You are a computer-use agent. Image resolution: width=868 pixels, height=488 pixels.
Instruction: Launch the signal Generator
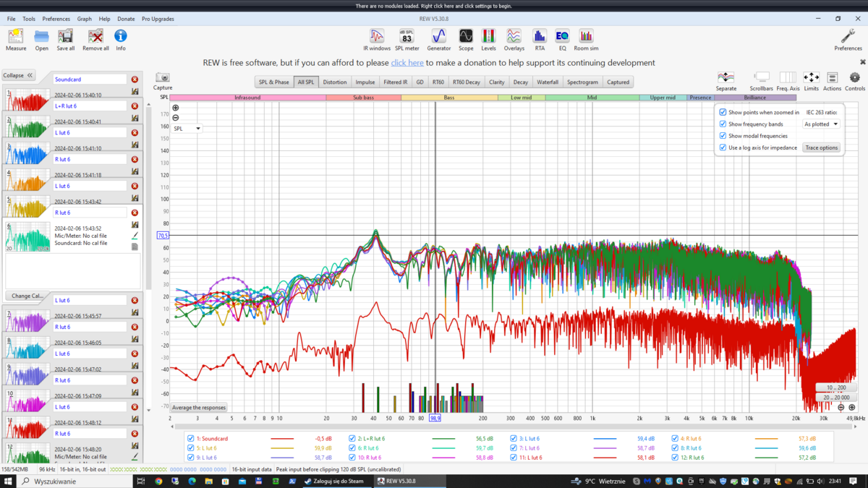click(x=438, y=39)
